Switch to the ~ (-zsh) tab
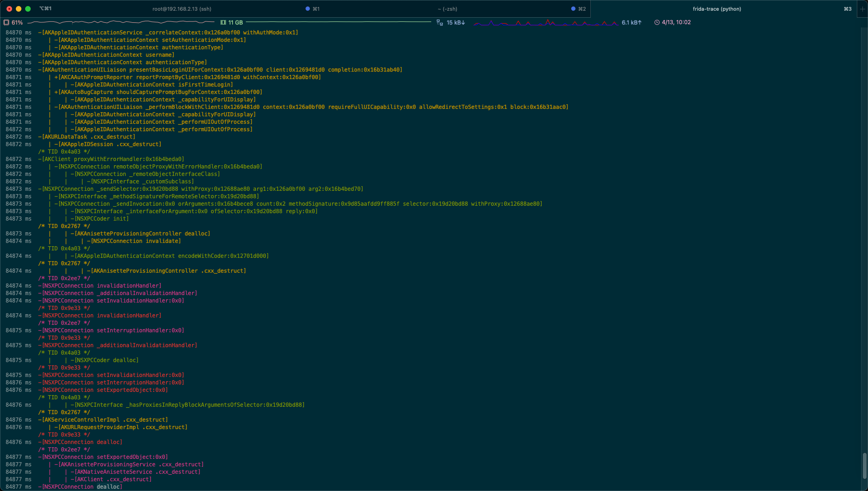The width and height of the screenshot is (868, 491). (x=447, y=9)
